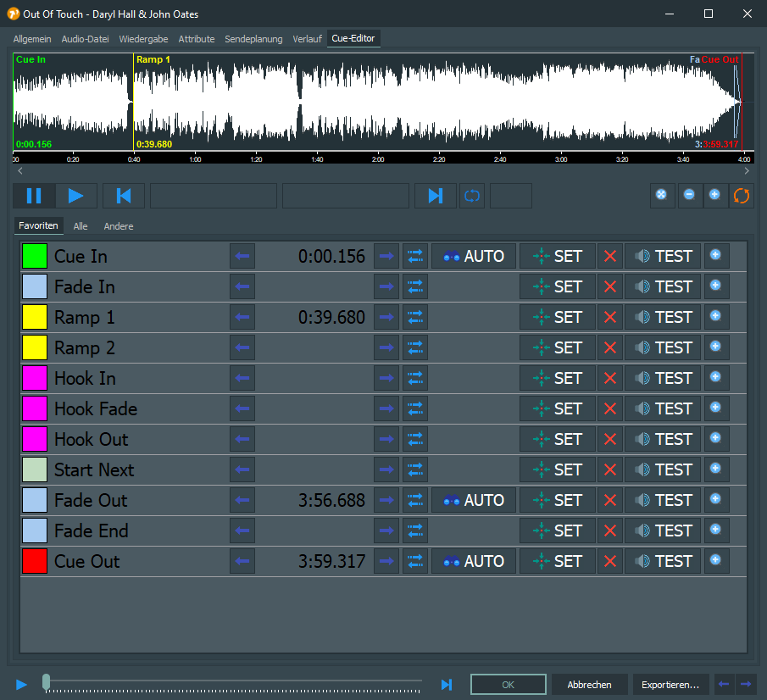Screen dimensions: 767x700
Task: Open the Alle cue list tab
Action: [81, 226]
